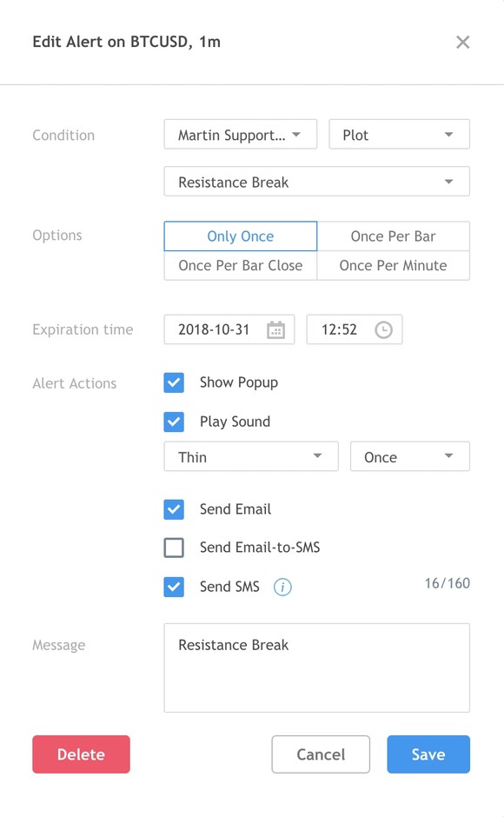Select the Once Per Bar option

click(x=394, y=236)
